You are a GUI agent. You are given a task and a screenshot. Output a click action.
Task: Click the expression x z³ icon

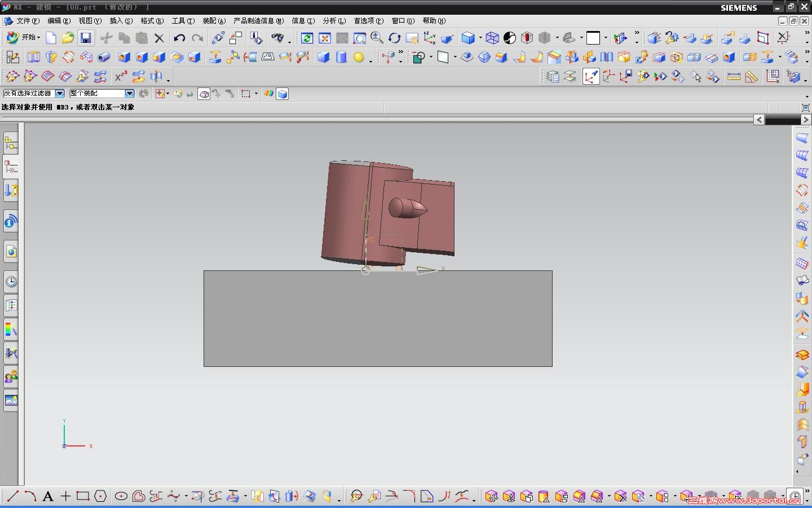coord(121,76)
